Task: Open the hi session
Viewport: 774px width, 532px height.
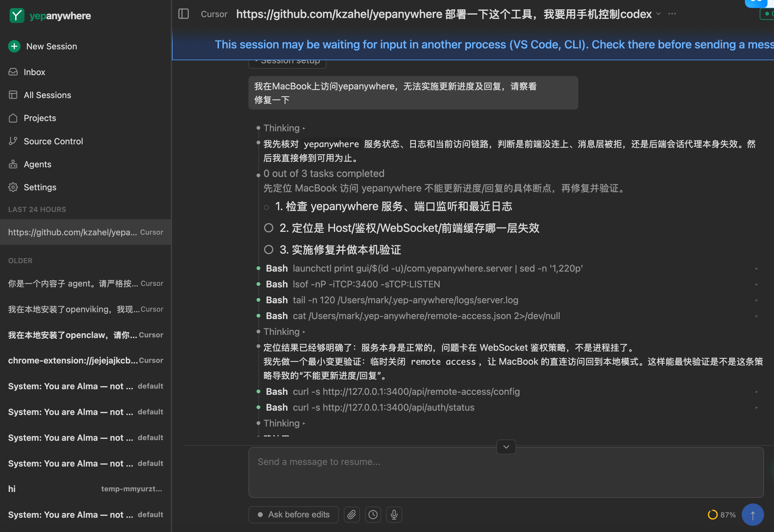Action: [86, 489]
